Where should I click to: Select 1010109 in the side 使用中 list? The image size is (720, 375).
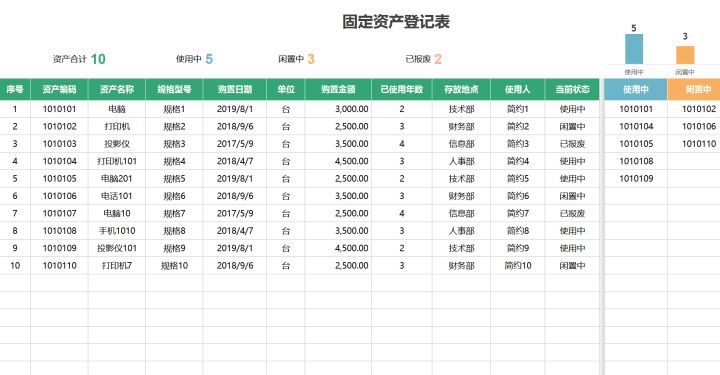[636, 179]
